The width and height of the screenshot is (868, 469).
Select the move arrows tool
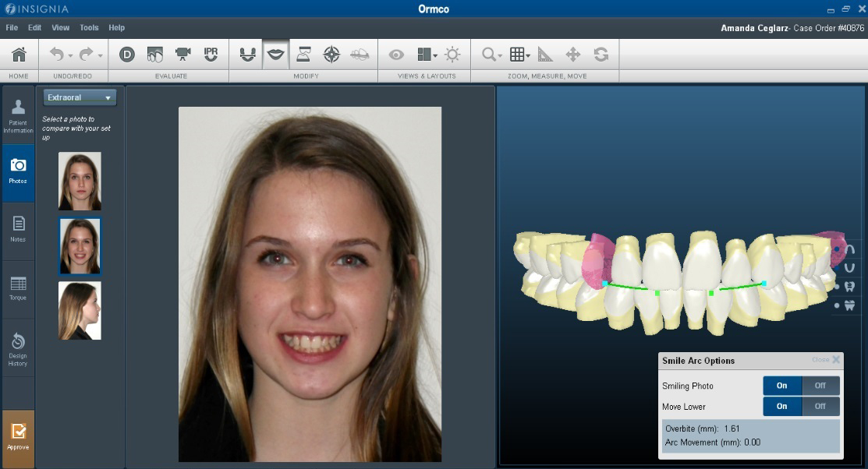coord(572,55)
